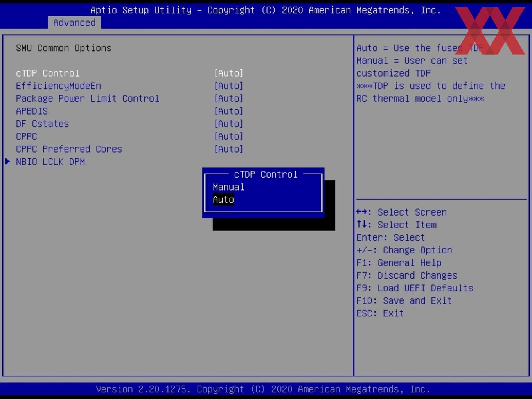Click the ESC: Exit hint
532x399 pixels.
[380, 313]
